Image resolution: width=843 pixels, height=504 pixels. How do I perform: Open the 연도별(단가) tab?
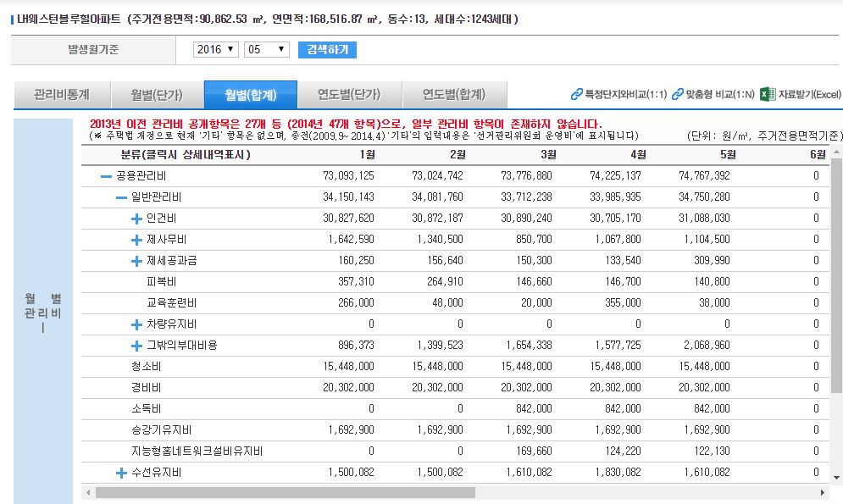click(x=348, y=94)
